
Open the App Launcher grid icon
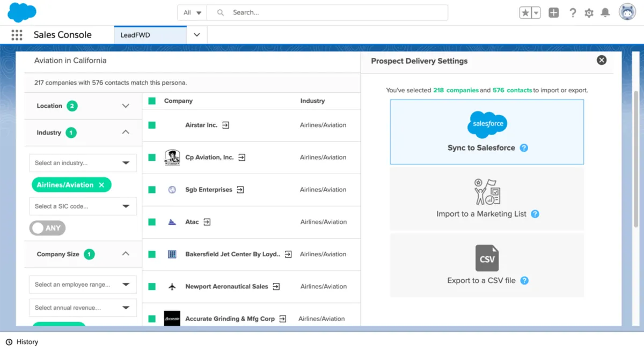tap(17, 35)
